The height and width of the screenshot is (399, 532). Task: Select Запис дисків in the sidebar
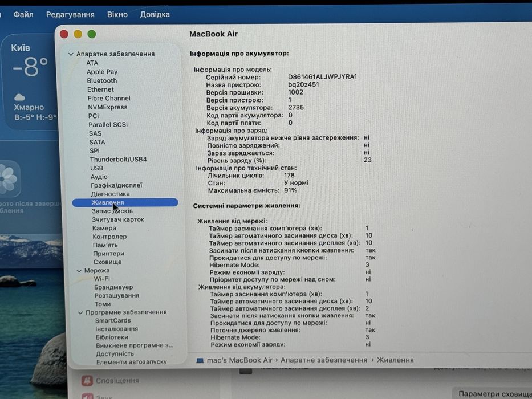click(112, 211)
